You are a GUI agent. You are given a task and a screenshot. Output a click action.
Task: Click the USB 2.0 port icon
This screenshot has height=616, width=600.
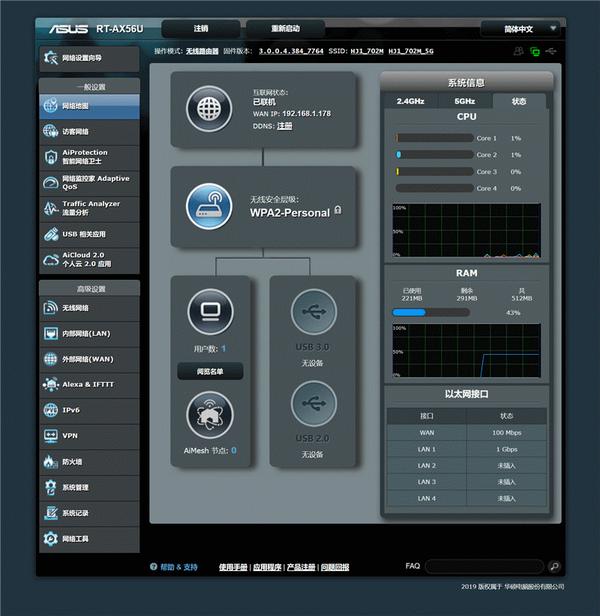314,403
